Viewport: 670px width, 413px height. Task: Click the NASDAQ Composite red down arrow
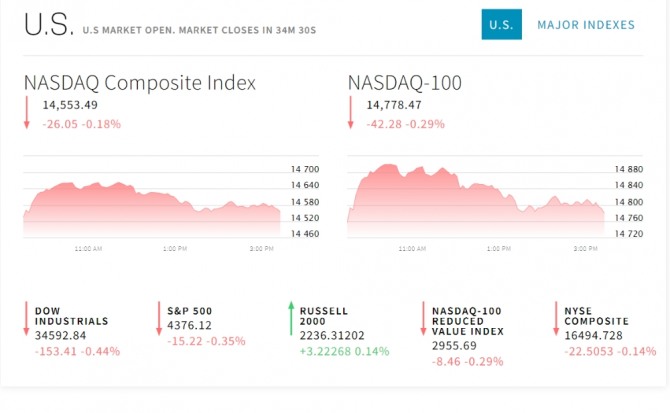tap(27, 113)
